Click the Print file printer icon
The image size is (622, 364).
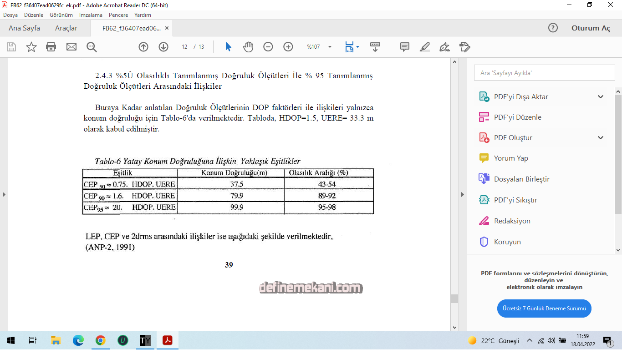pyautogui.click(x=51, y=47)
